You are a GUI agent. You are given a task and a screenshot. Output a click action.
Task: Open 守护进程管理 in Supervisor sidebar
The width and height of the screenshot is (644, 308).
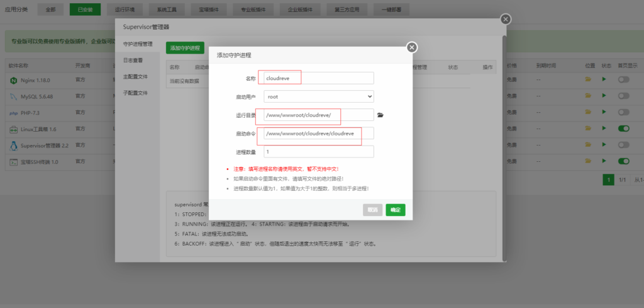(138, 44)
